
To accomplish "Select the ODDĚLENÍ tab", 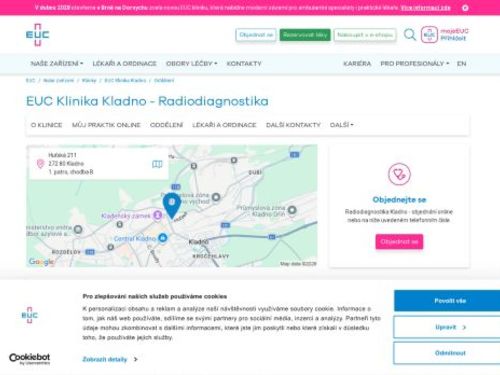I will click(166, 125).
